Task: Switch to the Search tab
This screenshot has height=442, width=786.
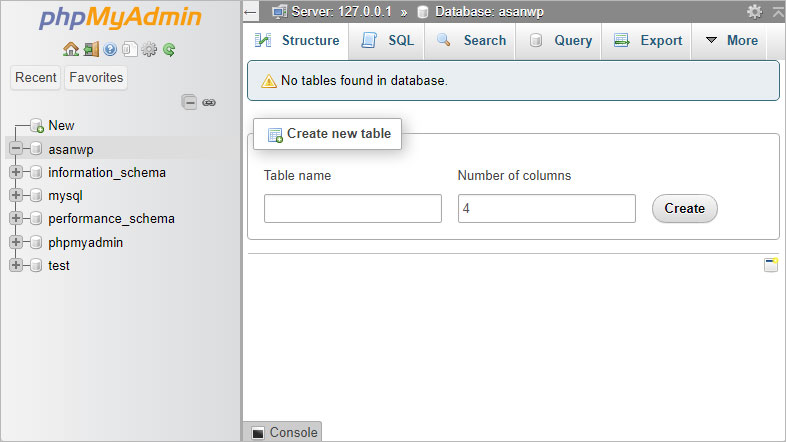Action: 471,41
